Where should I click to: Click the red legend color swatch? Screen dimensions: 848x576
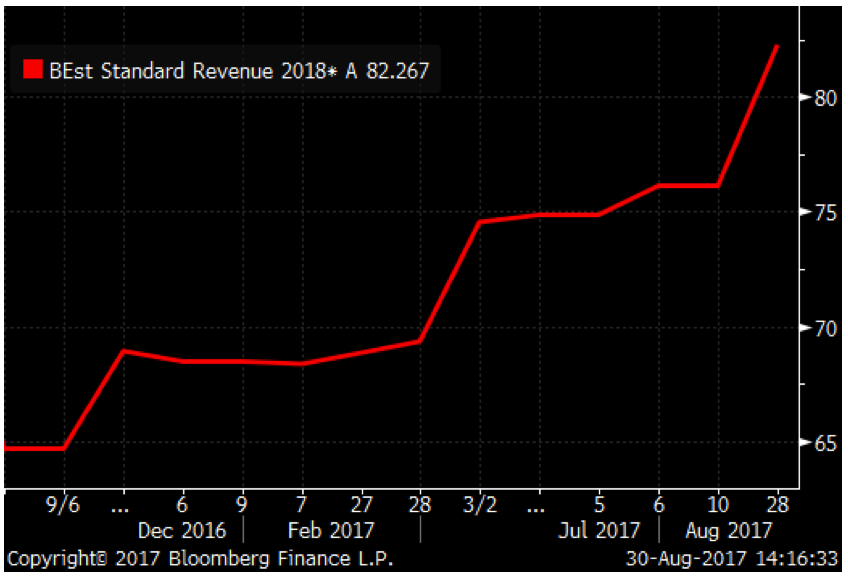[x=33, y=70]
